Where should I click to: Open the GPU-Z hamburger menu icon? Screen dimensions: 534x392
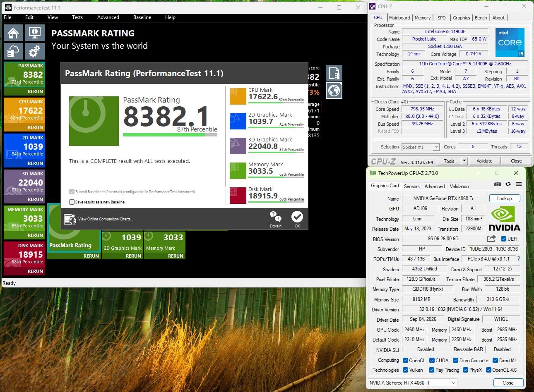(x=519, y=184)
